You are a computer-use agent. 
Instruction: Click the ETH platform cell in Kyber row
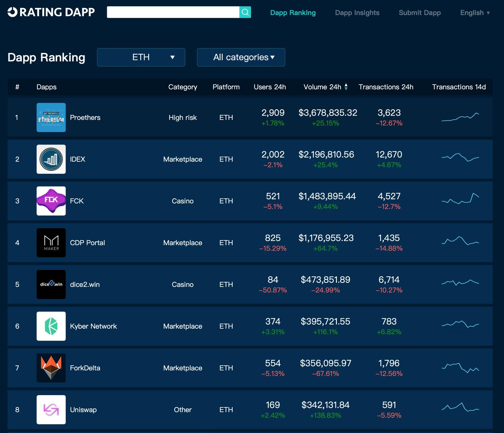226,326
